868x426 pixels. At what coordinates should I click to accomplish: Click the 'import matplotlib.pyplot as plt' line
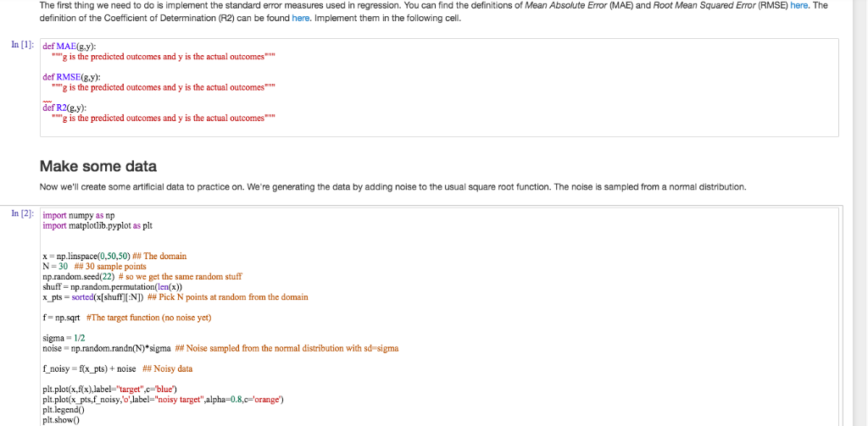tap(97, 226)
